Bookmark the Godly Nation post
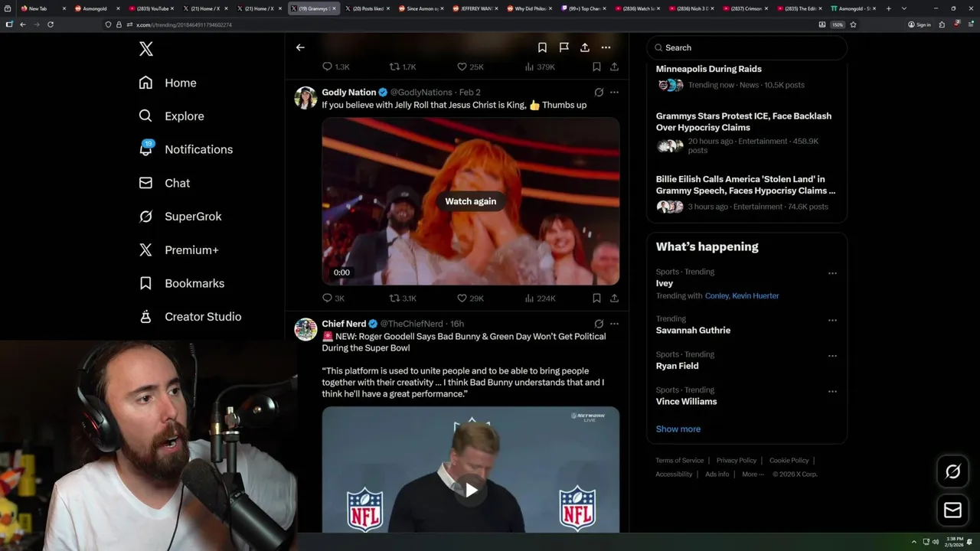 click(x=596, y=298)
